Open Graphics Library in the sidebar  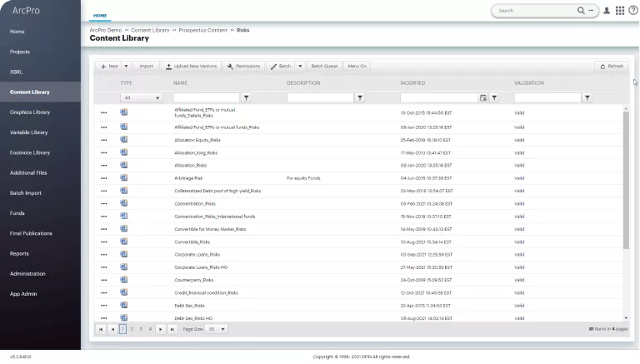[30, 112]
